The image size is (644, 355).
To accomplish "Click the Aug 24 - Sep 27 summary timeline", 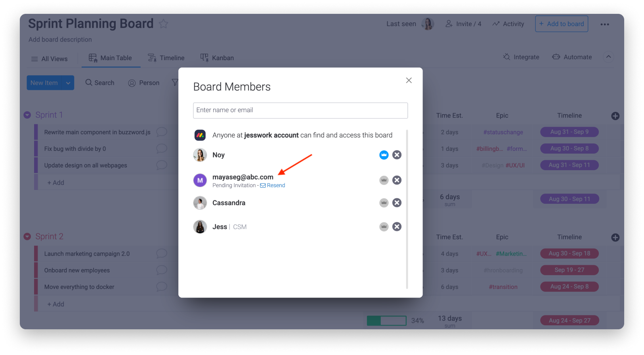I will click(569, 321).
